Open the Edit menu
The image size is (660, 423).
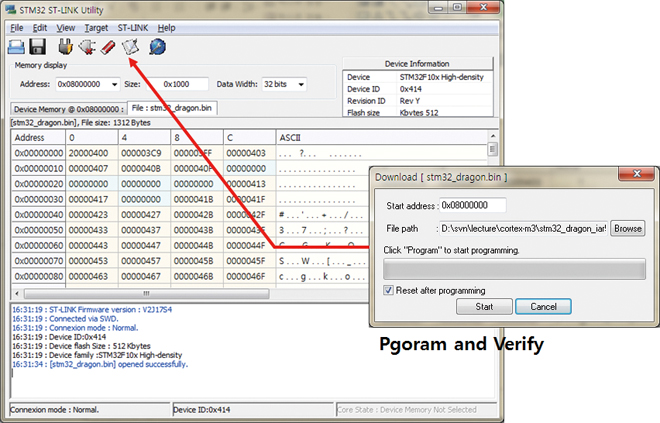40,28
